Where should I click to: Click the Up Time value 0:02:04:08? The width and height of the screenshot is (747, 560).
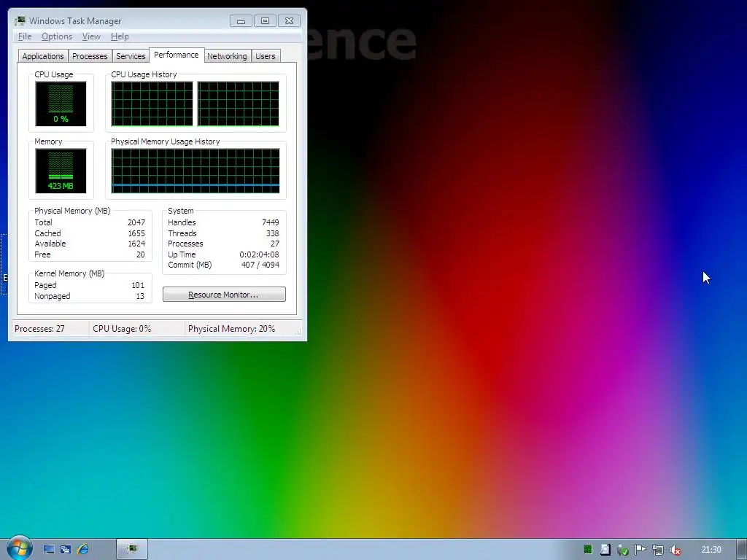pyautogui.click(x=259, y=254)
